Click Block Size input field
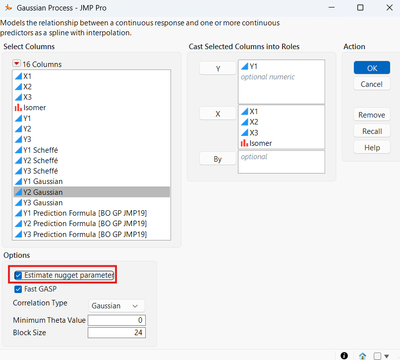The image size is (400, 360). click(x=116, y=332)
